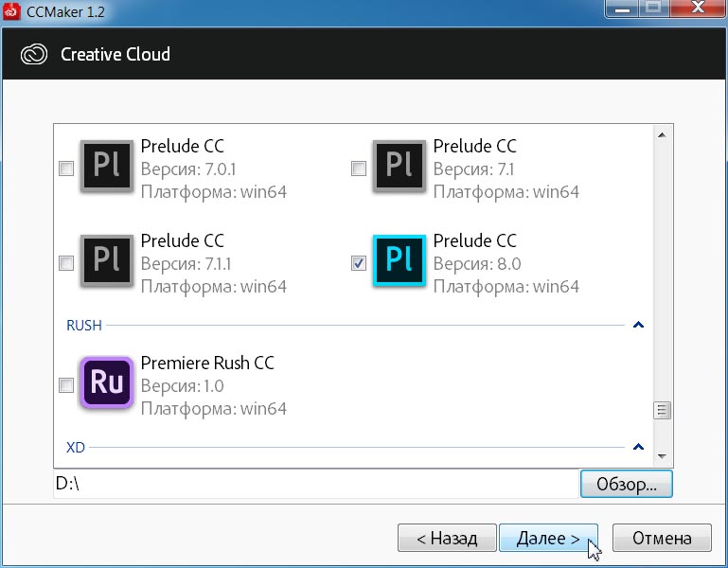
Task: Enable the Premiere Rush CC checkbox
Action: tap(66, 385)
